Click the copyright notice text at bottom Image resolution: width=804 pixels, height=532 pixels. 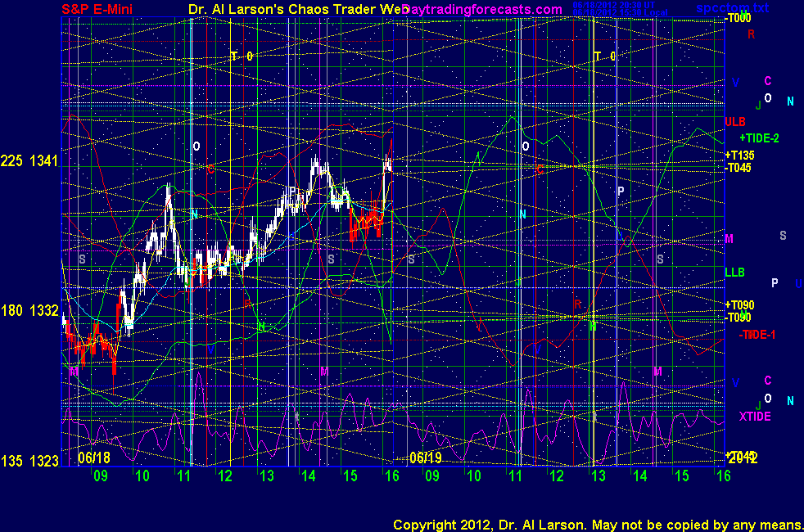[x=598, y=525]
